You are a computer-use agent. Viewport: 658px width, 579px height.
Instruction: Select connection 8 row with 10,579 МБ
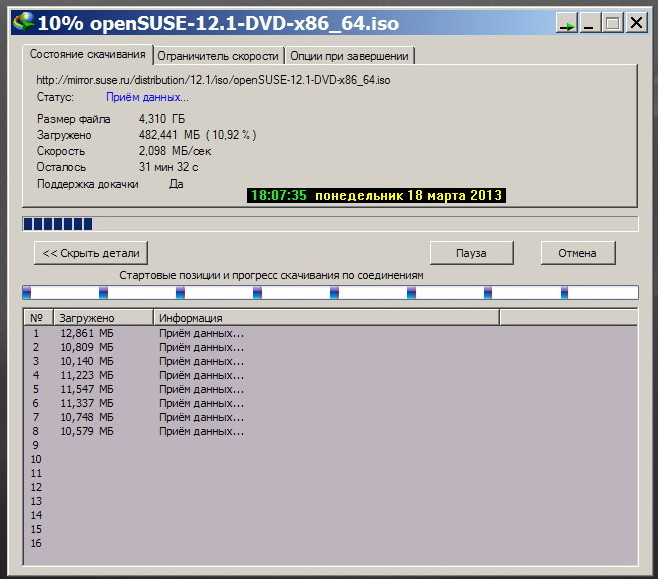click(330, 431)
